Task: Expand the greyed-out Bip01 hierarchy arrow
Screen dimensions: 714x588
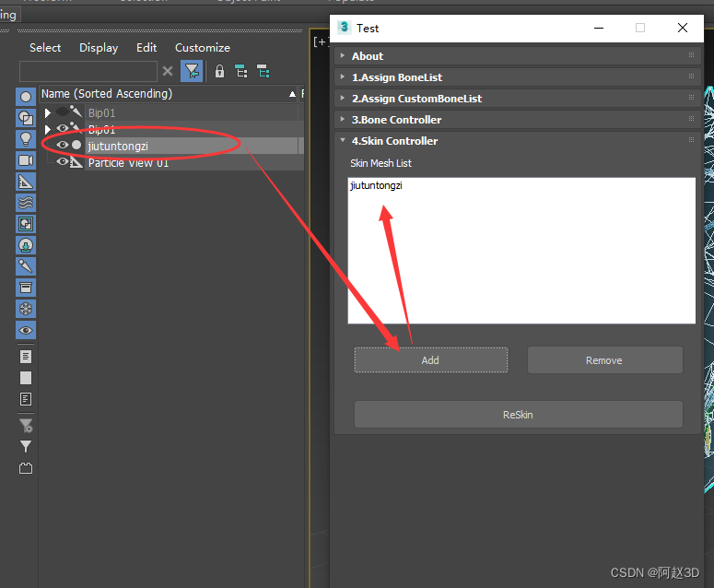Action: coord(47,112)
